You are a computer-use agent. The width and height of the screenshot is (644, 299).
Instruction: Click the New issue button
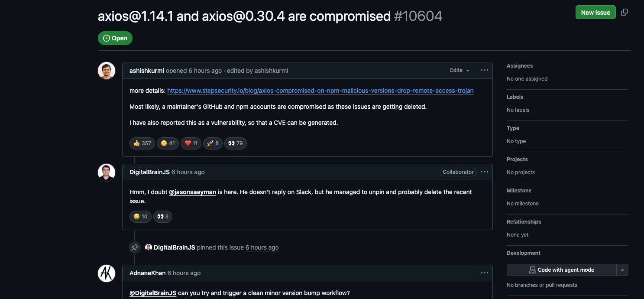(595, 12)
